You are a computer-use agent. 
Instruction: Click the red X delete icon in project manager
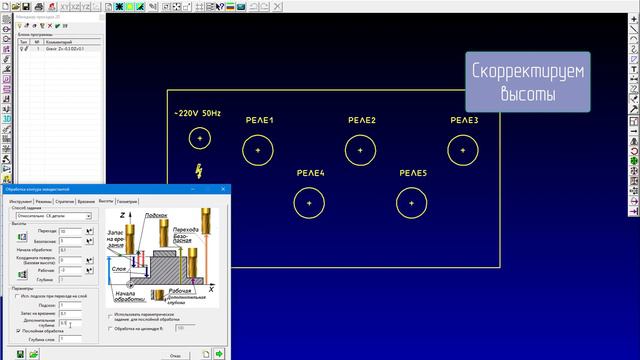point(50,26)
